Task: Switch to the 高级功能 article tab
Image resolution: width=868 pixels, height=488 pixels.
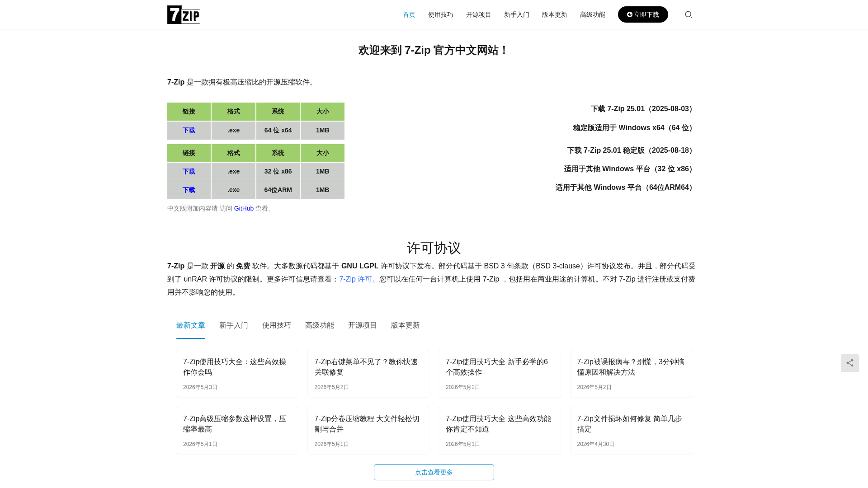Action: pos(320,325)
